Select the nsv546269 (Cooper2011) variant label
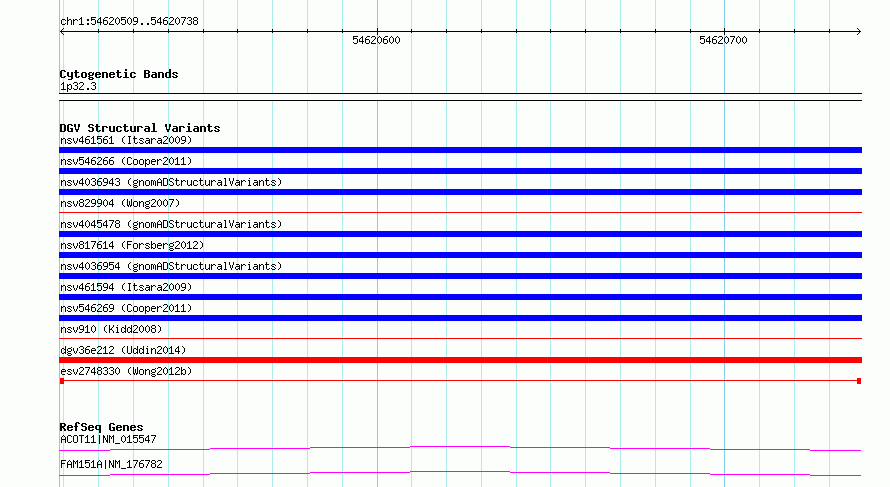 tap(126, 308)
